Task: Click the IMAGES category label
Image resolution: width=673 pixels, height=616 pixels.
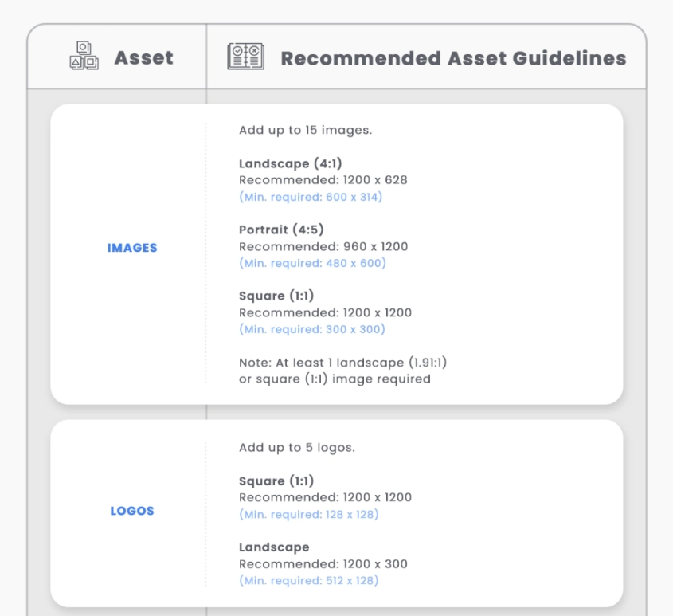Action: pyautogui.click(x=132, y=248)
